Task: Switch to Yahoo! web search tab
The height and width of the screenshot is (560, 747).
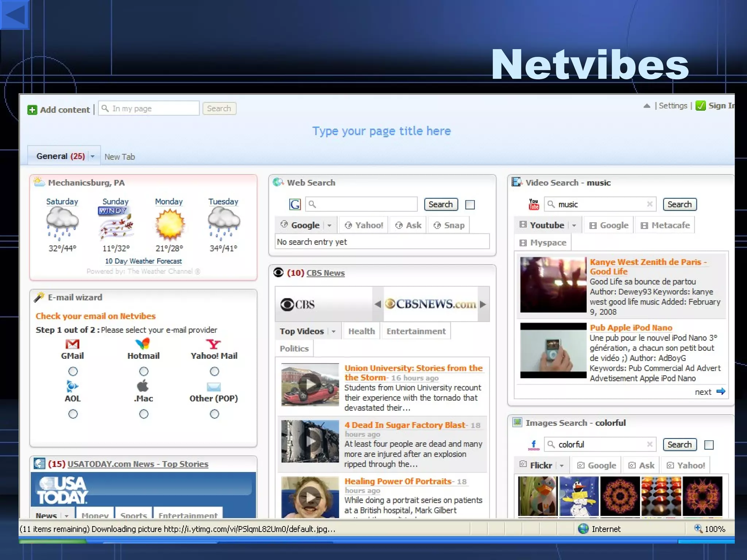Action: coord(364,225)
